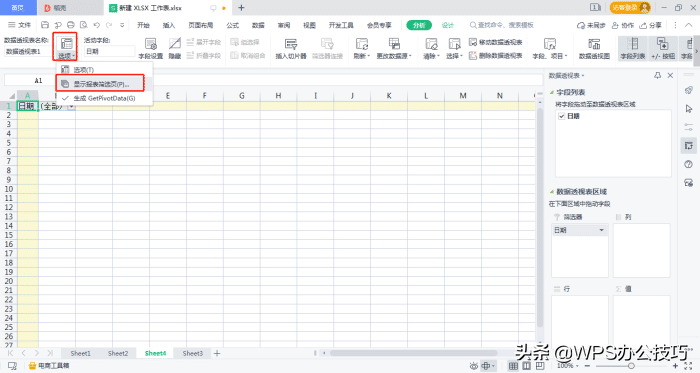
Task: Open the 文件 file menu
Action: (20, 25)
